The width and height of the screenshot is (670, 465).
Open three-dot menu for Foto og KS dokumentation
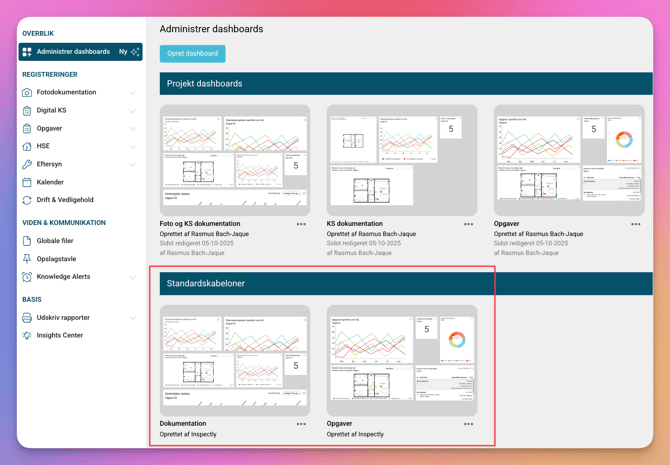tap(301, 224)
